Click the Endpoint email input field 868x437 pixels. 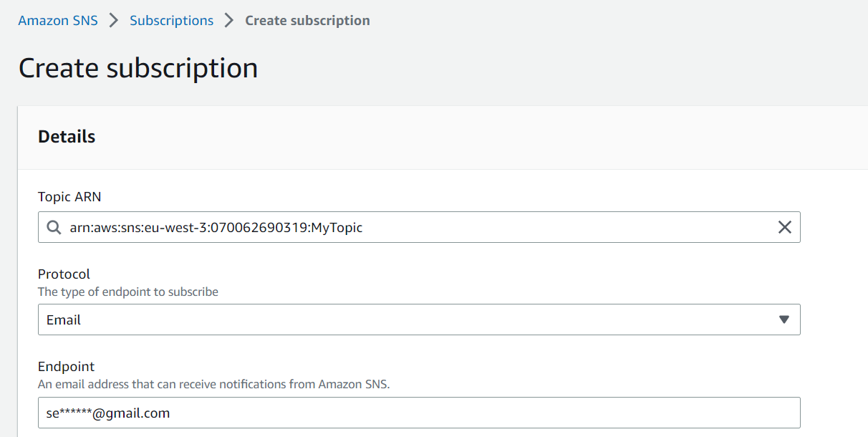[x=419, y=413]
